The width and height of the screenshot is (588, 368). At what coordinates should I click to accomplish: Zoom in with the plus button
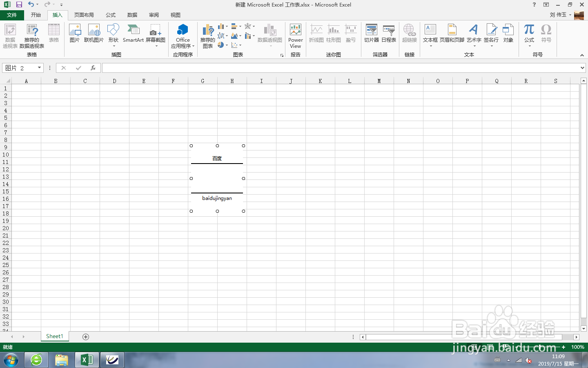563,347
